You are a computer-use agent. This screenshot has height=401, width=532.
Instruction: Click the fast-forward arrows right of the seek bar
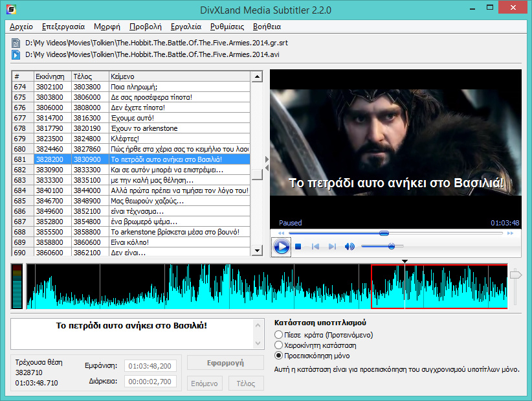tap(511, 233)
